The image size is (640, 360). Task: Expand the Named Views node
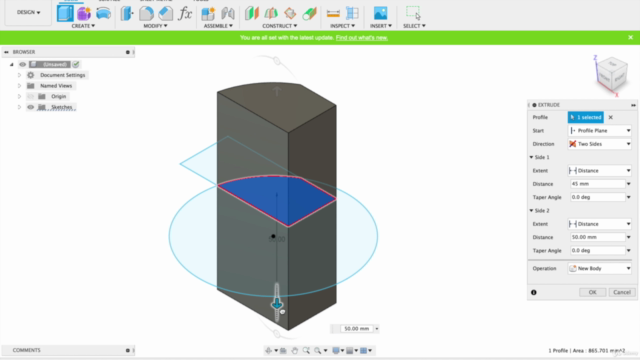click(19, 86)
